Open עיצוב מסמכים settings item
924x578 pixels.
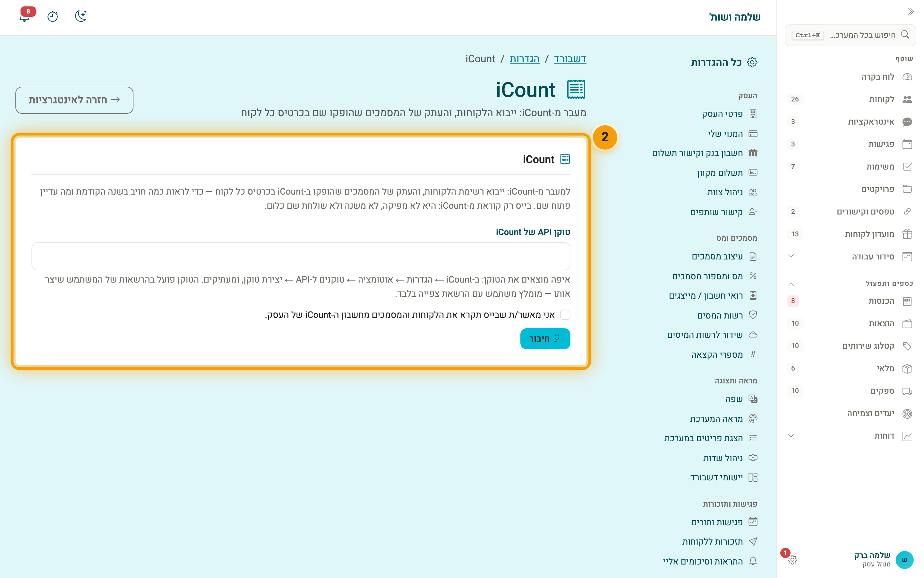pyautogui.click(x=724, y=257)
